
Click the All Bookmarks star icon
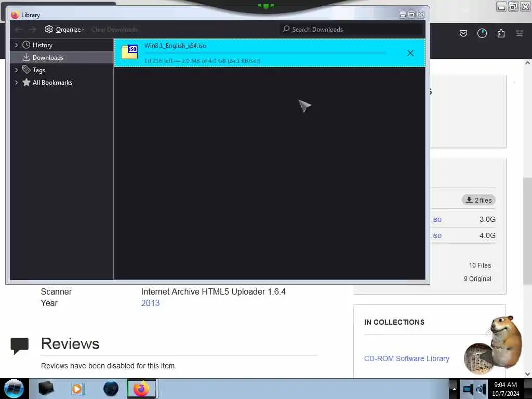click(x=26, y=82)
